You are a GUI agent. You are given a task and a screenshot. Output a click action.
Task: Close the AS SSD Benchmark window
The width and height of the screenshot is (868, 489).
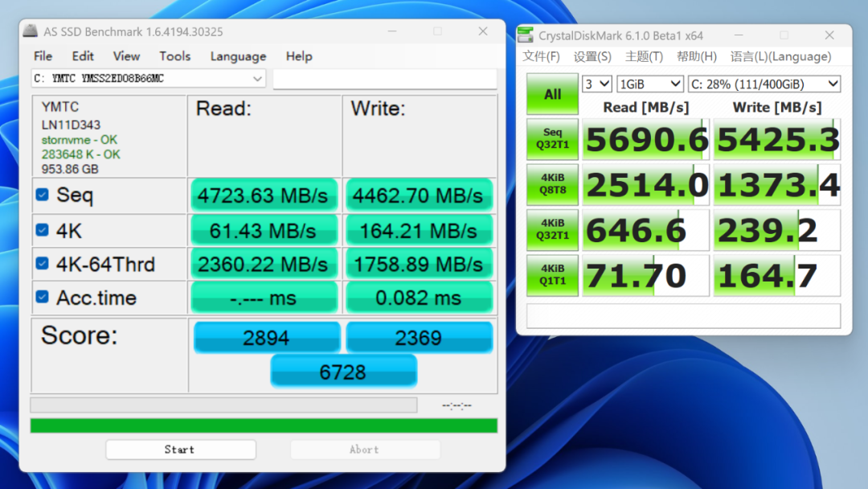(x=483, y=31)
